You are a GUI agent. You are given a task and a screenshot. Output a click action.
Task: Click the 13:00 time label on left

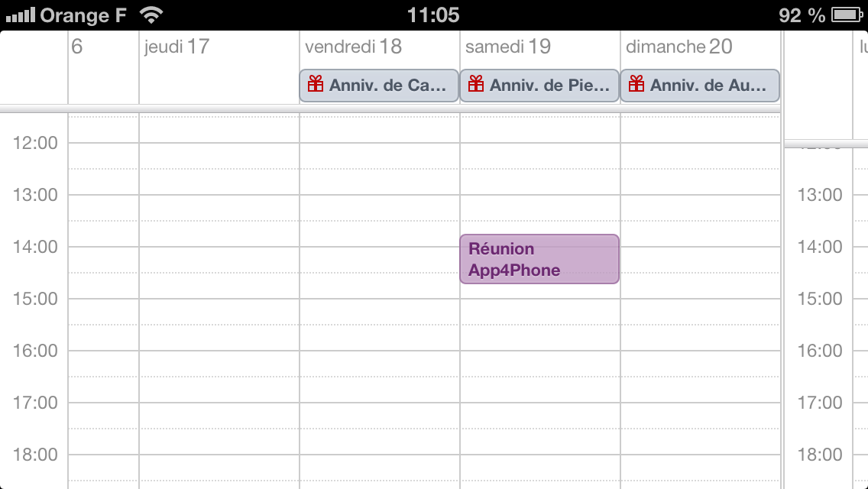[36, 195]
